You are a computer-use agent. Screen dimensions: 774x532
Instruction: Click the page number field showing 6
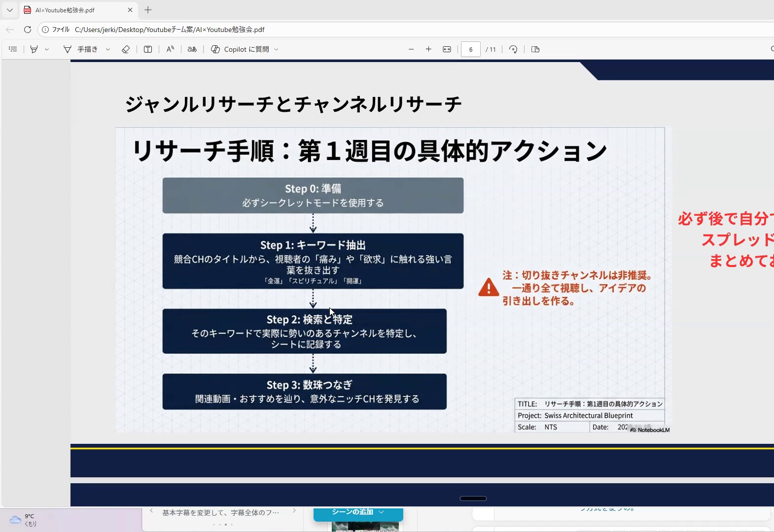click(471, 49)
